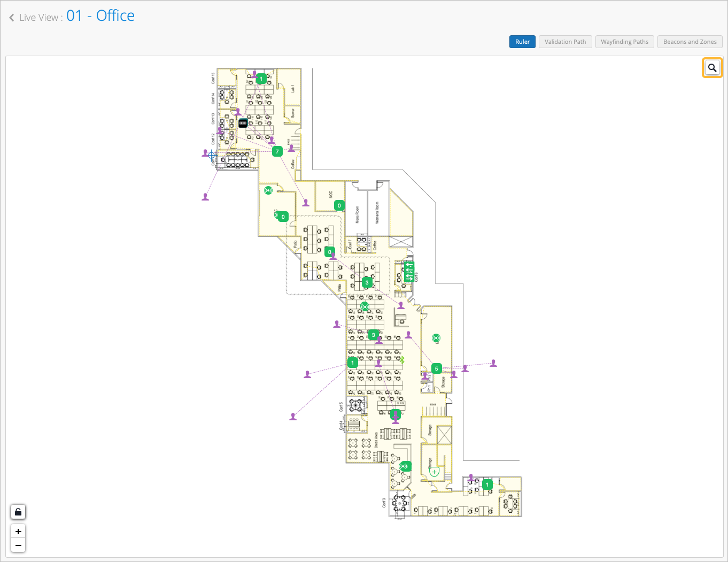This screenshot has height=562, width=728.
Task: Select the zero badge in the NOC room
Action: (339, 205)
